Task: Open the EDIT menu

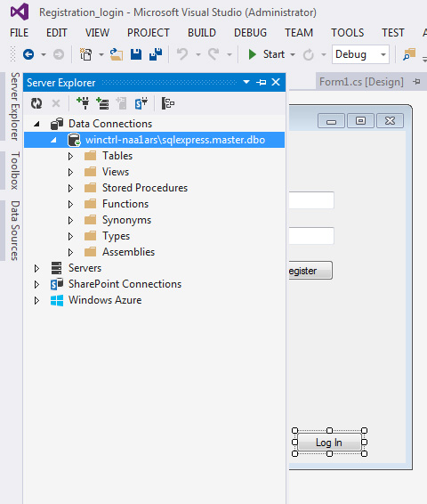Action: click(x=57, y=33)
